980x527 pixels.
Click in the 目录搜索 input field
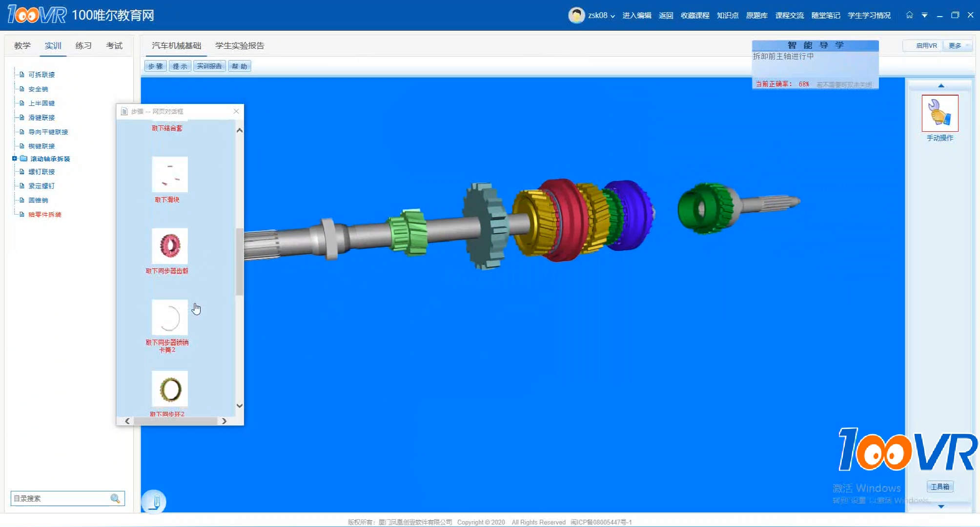pyautogui.click(x=59, y=498)
